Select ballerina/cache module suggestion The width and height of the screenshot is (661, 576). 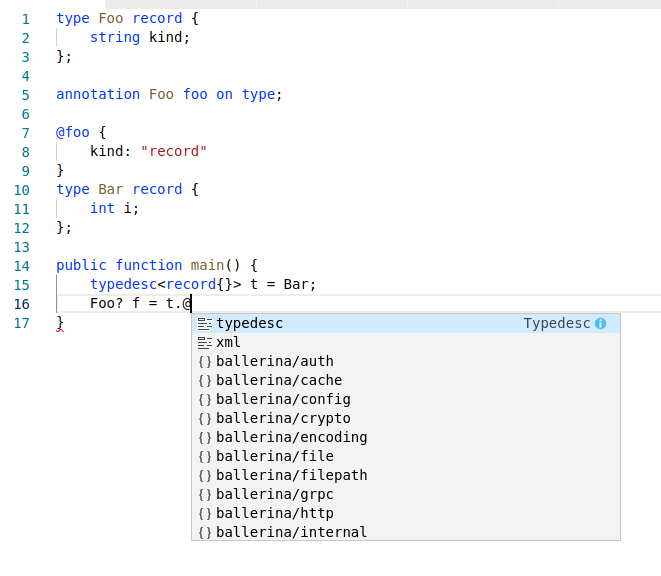point(406,380)
